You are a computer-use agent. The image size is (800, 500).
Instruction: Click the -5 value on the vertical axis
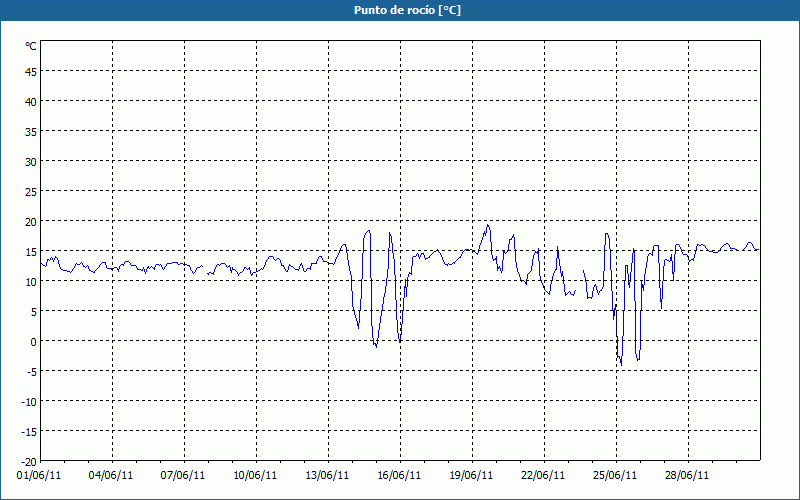pos(32,372)
